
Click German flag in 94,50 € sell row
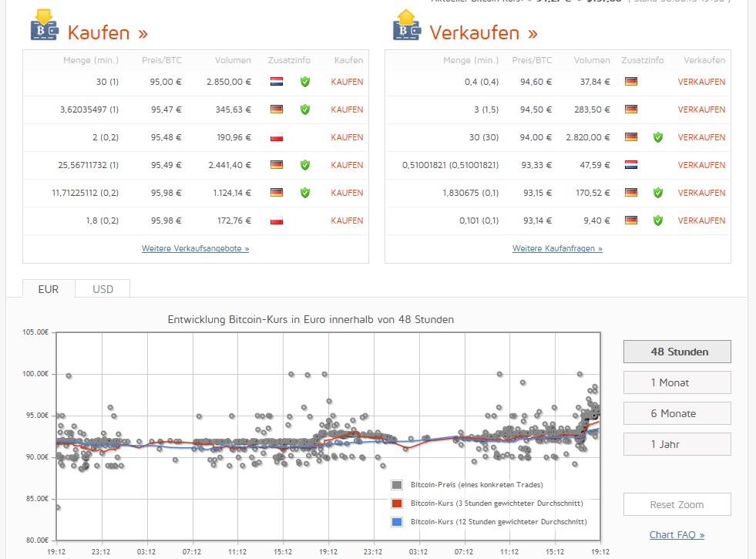tap(631, 109)
